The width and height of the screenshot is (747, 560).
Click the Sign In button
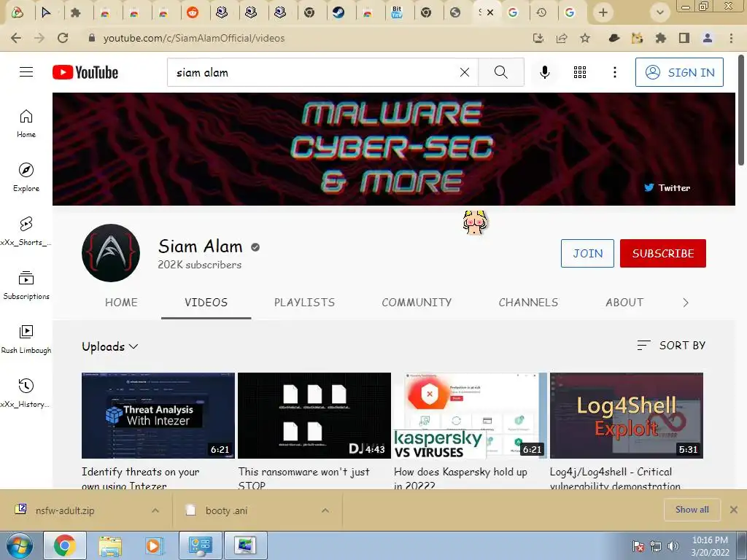tap(679, 72)
